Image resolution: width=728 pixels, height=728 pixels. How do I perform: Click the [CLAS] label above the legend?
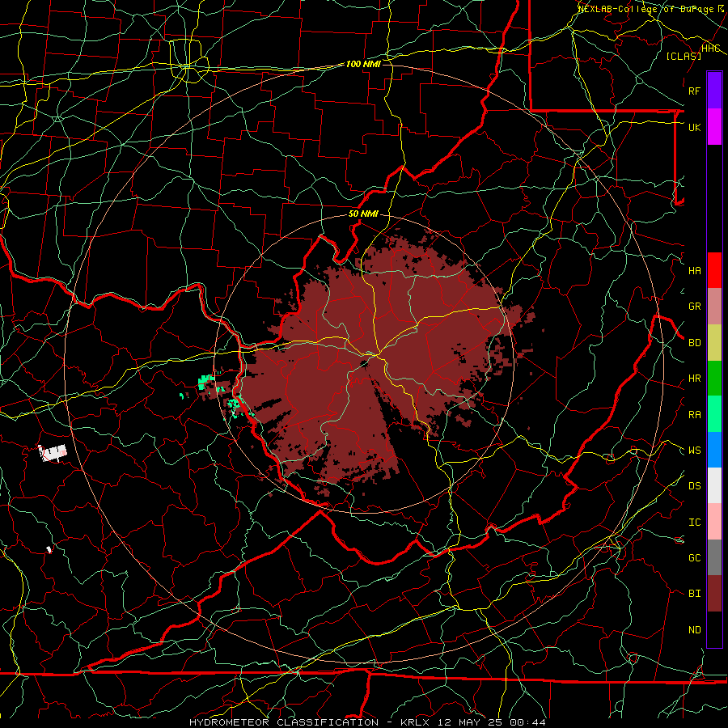[x=684, y=56]
